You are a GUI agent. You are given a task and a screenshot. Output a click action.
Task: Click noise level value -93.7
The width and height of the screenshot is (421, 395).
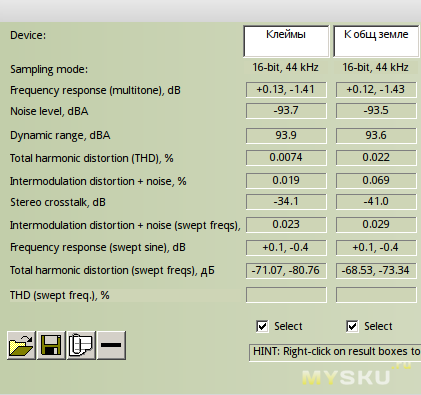(286, 111)
